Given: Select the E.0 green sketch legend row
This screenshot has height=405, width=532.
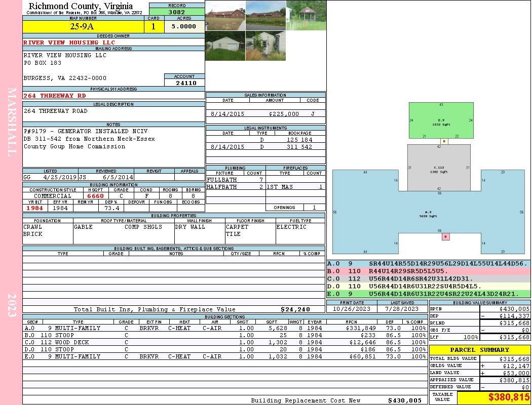Looking at the screenshot, I should click(x=428, y=294).
